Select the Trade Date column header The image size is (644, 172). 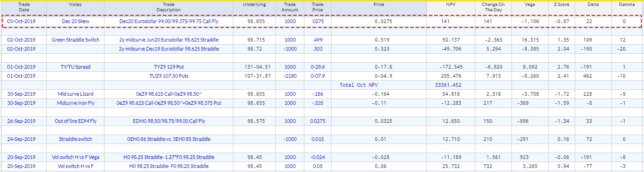pyautogui.click(x=24, y=7)
